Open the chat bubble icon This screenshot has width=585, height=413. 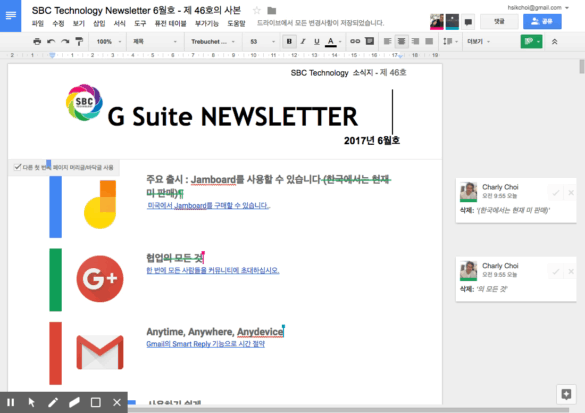468,22
